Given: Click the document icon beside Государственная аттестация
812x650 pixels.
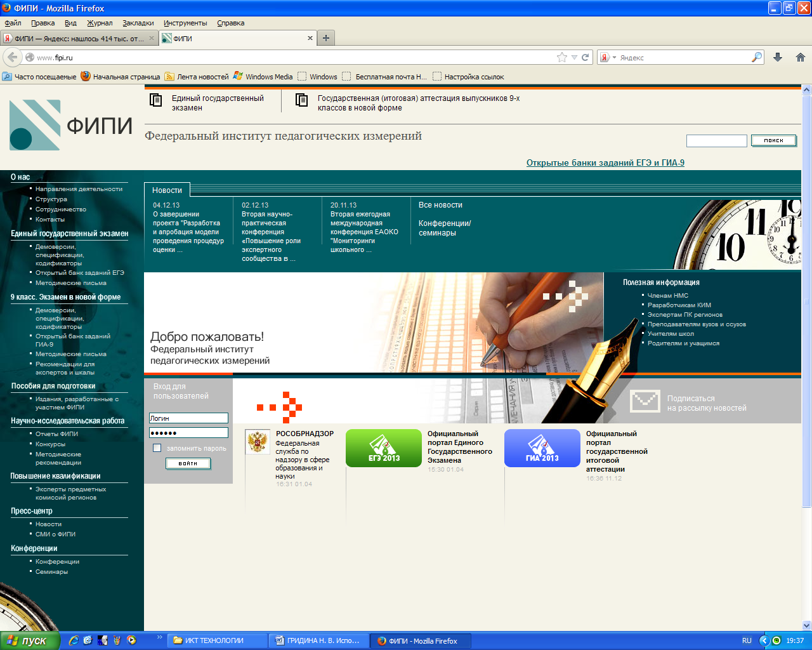Looking at the screenshot, I should click(302, 100).
